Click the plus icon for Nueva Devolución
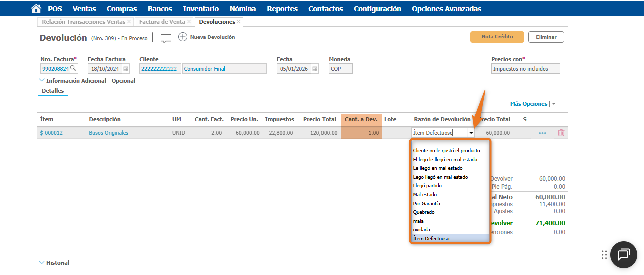 [183, 37]
